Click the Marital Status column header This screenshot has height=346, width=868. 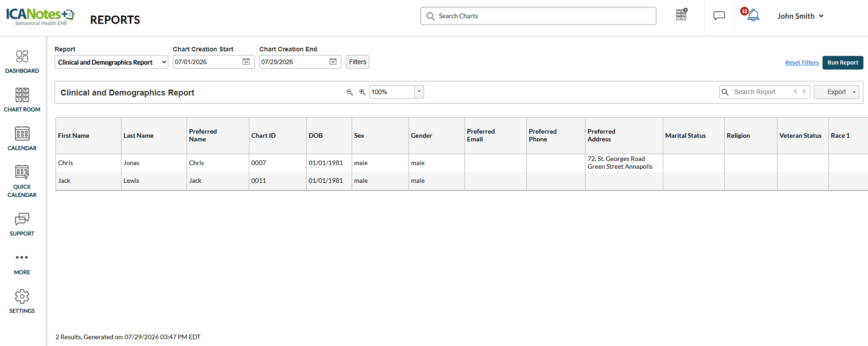click(694, 135)
